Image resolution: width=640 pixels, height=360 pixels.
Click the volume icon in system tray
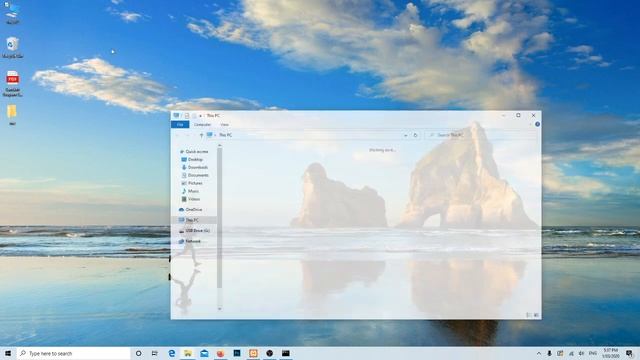coord(581,353)
